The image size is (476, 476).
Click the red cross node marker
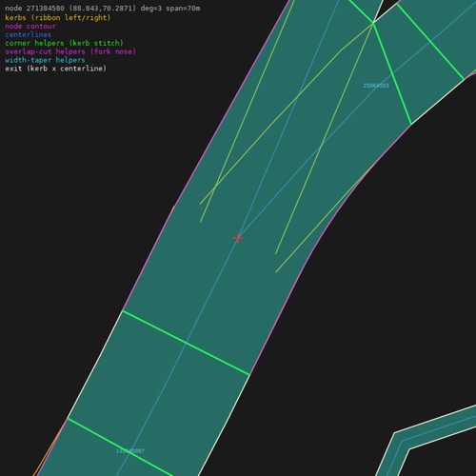coord(238,238)
